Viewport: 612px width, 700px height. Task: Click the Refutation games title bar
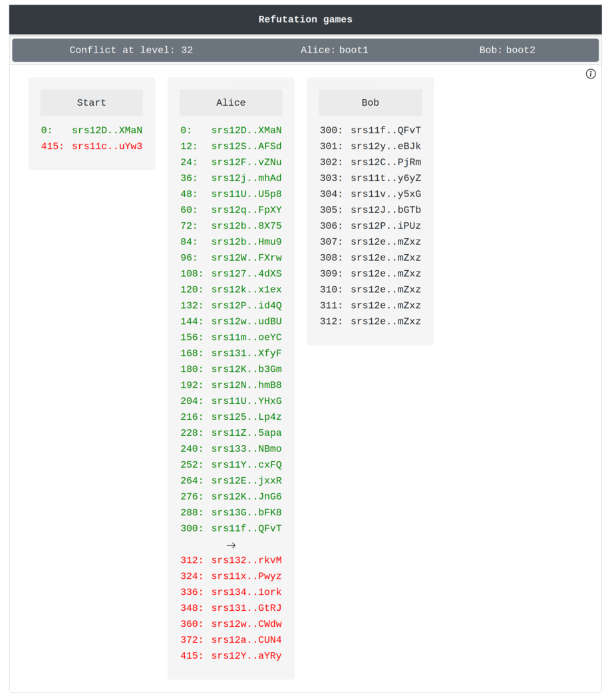[x=305, y=19]
